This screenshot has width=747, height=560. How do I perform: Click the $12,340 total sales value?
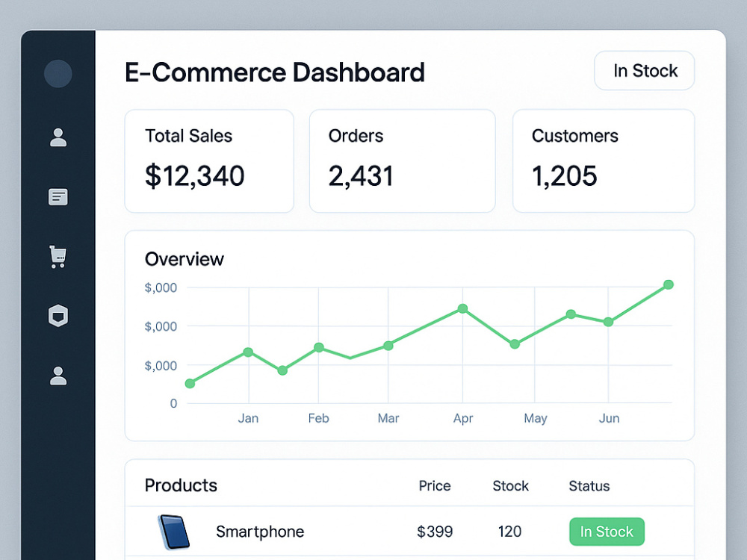tap(194, 175)
